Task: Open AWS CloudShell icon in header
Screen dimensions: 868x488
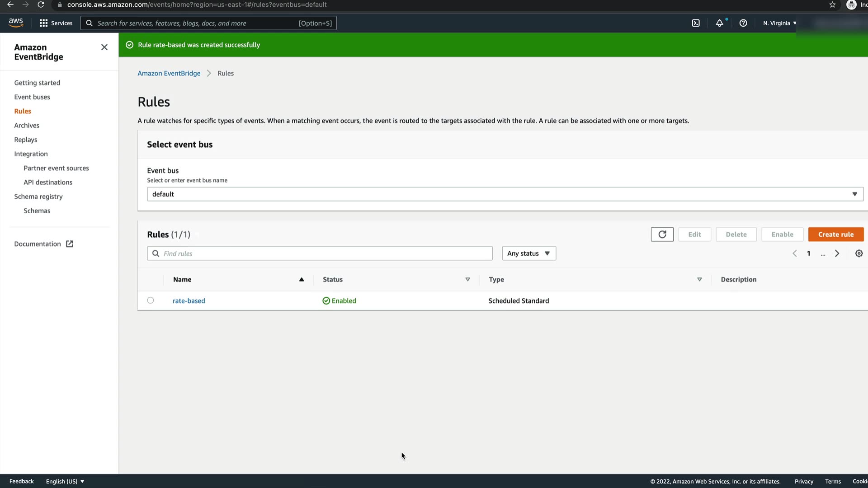Action: tap(696, 23)
